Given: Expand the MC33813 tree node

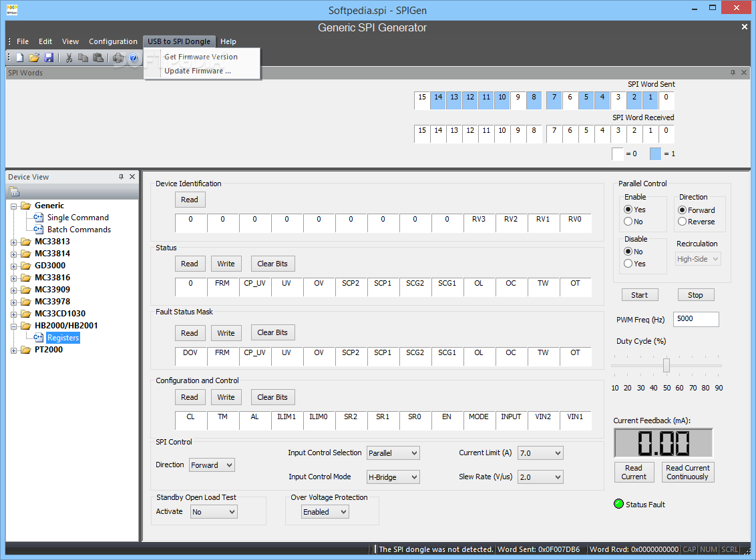Looking at the screenshot, I should coord(13,242).
